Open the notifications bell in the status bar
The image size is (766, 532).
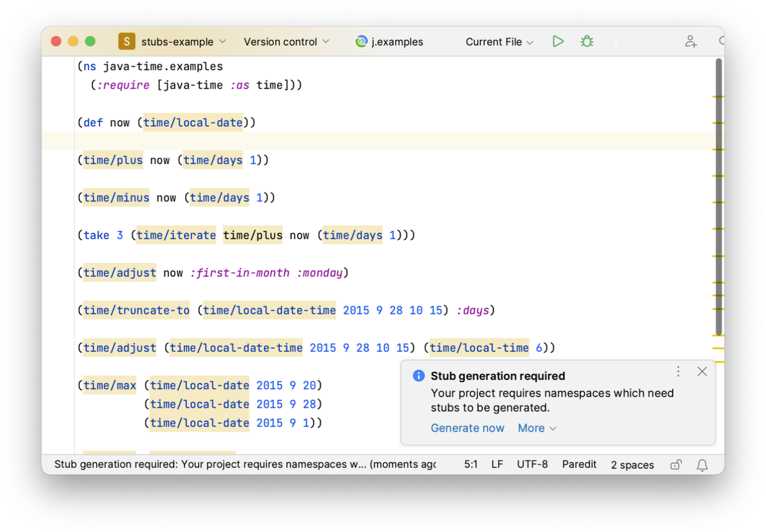pyautogui.click(x=702, y=465)
